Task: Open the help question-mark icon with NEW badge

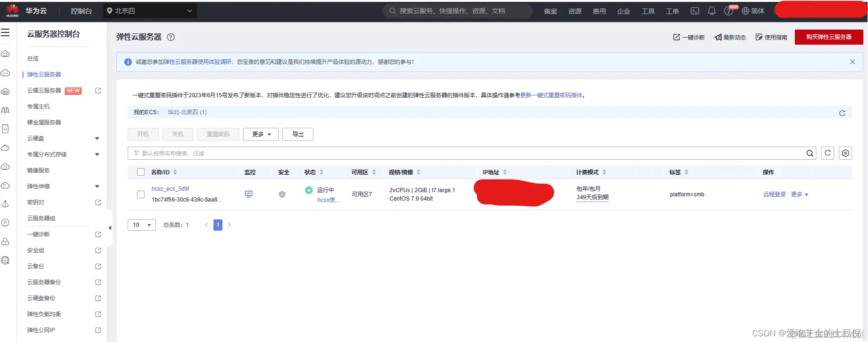Action: point(729,11)
